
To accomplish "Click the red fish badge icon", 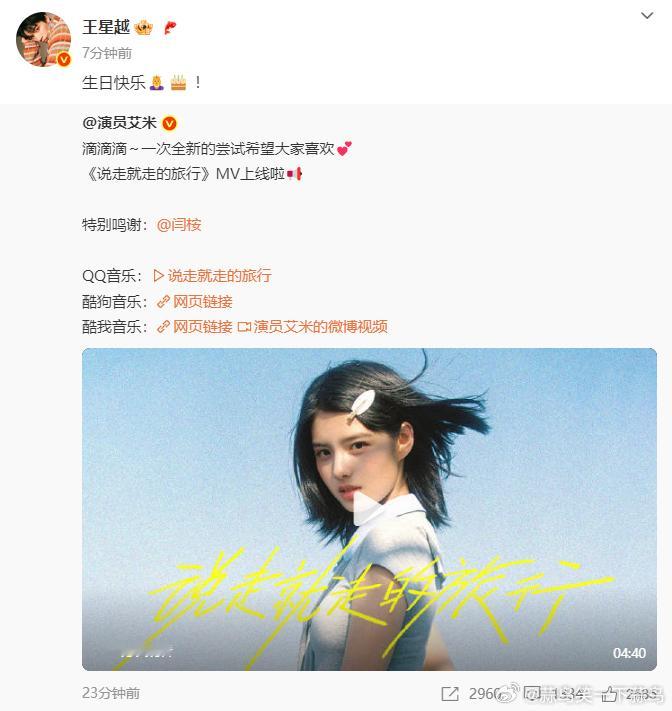I will click(x=169, y=28).
